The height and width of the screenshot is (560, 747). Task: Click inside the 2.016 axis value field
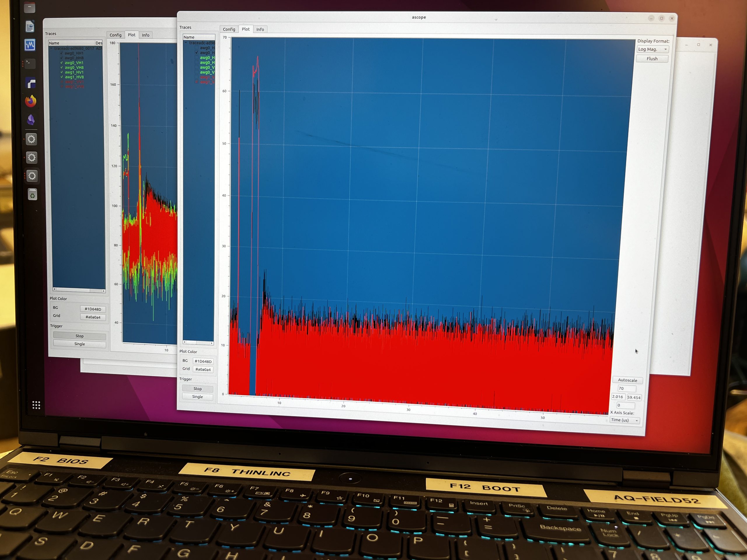click(618, 397)
